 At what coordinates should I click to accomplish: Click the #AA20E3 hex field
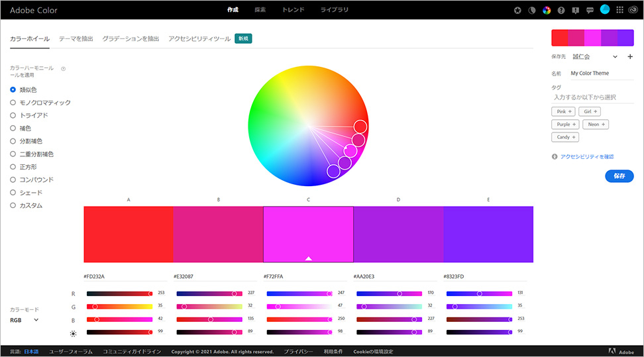pyautogui.click(x=395, y=276)
